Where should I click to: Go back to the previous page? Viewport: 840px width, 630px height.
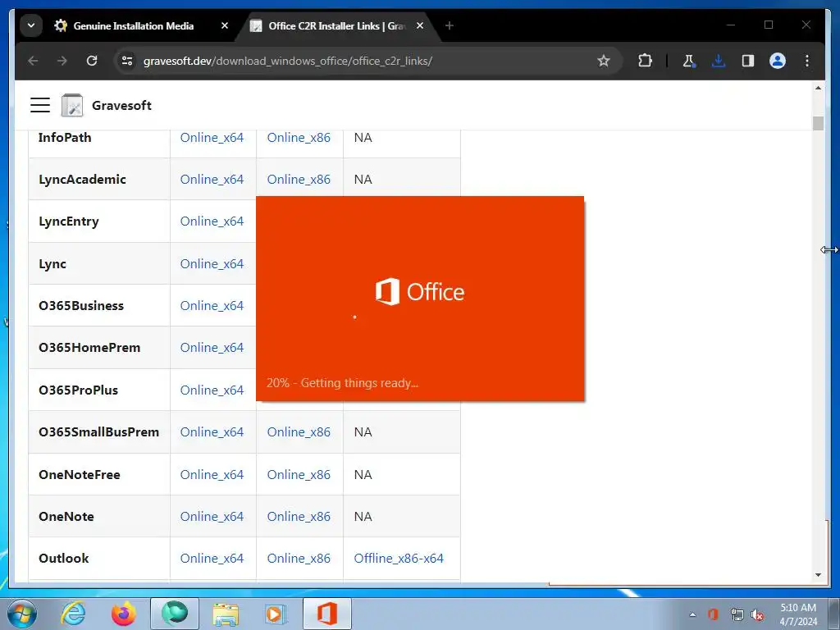tap(33, 61)
